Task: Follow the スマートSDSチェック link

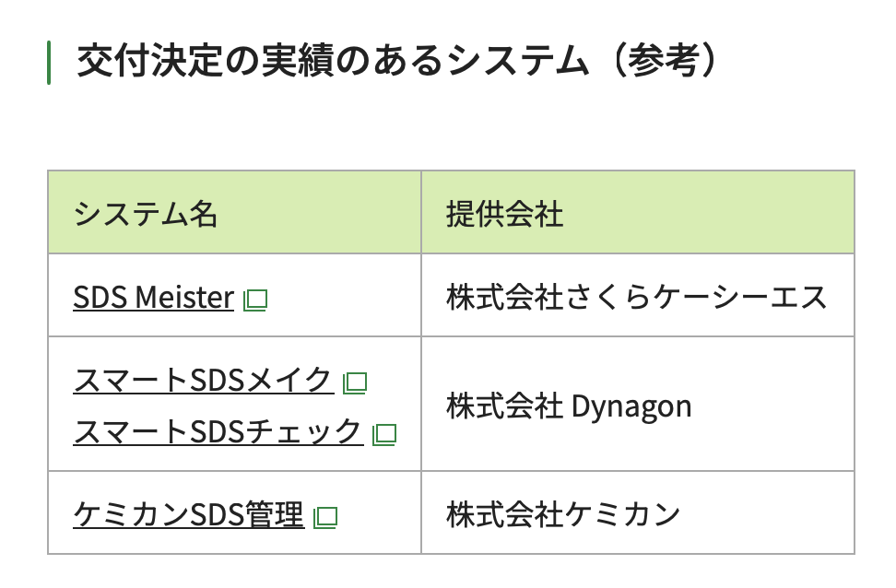Action: click(x=218, y=431)
